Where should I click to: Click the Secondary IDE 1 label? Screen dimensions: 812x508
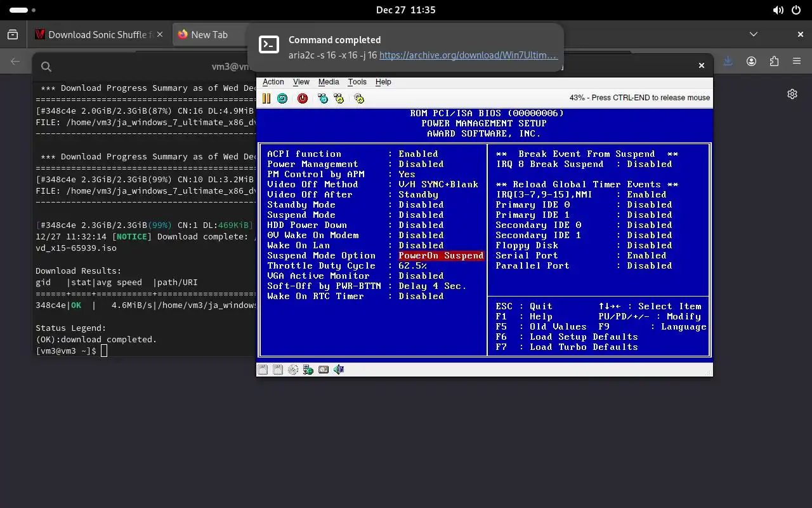[x=539, y=236]
